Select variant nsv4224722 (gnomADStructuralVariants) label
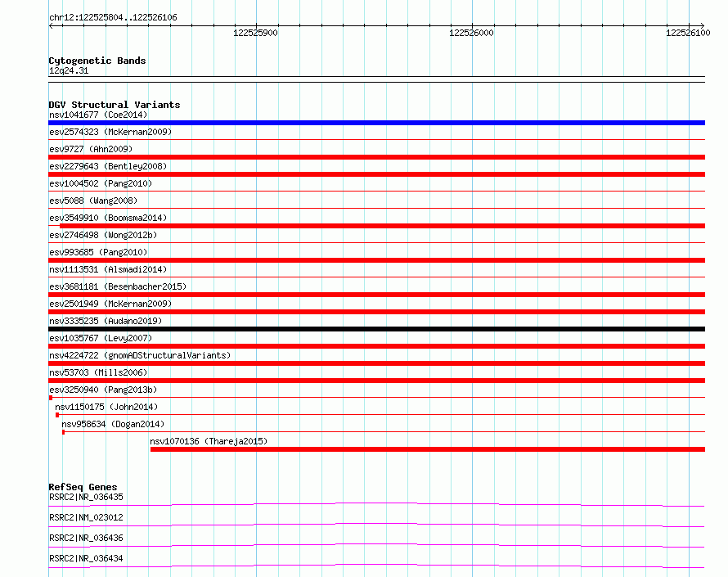Viewport: 728px width, 577px height. tap(140, 355)
